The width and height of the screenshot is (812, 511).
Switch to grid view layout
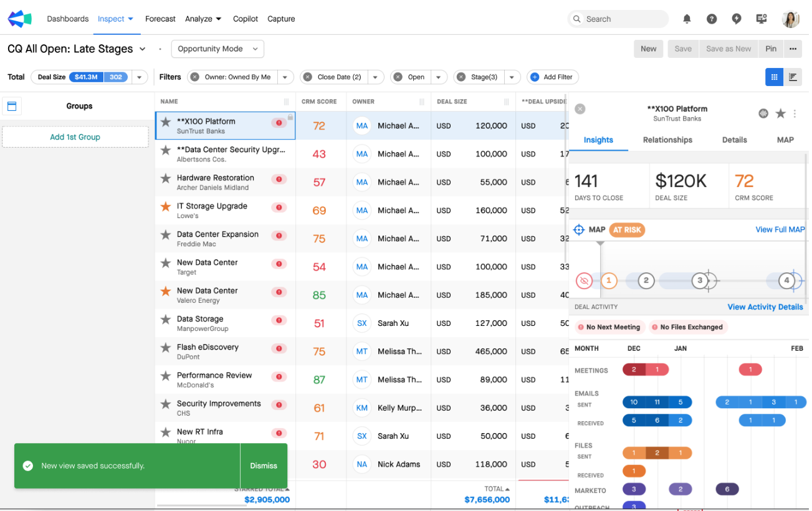tap(775, 77)
